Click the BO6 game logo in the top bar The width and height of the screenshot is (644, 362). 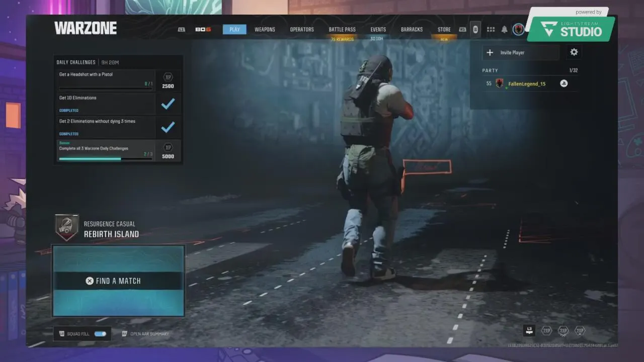(x=203, y=30)
